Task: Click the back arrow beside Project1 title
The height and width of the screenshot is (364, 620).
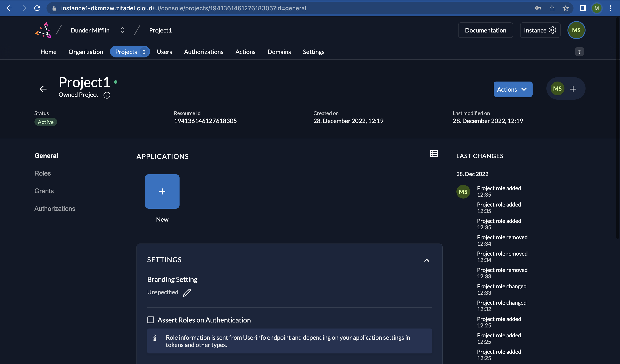Action: pos(43,89)
